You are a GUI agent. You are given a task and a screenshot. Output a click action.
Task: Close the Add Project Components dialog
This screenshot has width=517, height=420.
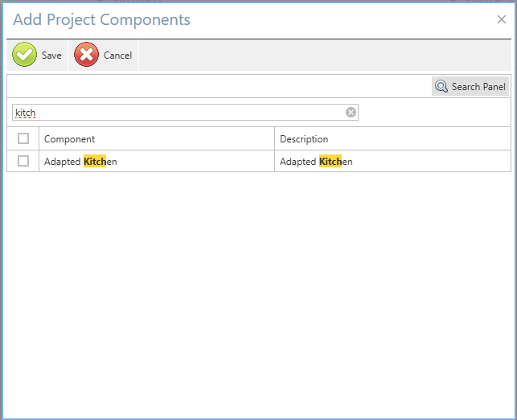coord(502,19)
